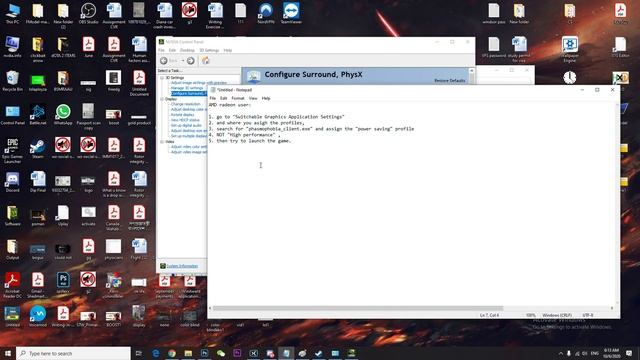Open File Explorer from the taskbar
Viewport: 640px width, 360px height.
click(188, 353)
